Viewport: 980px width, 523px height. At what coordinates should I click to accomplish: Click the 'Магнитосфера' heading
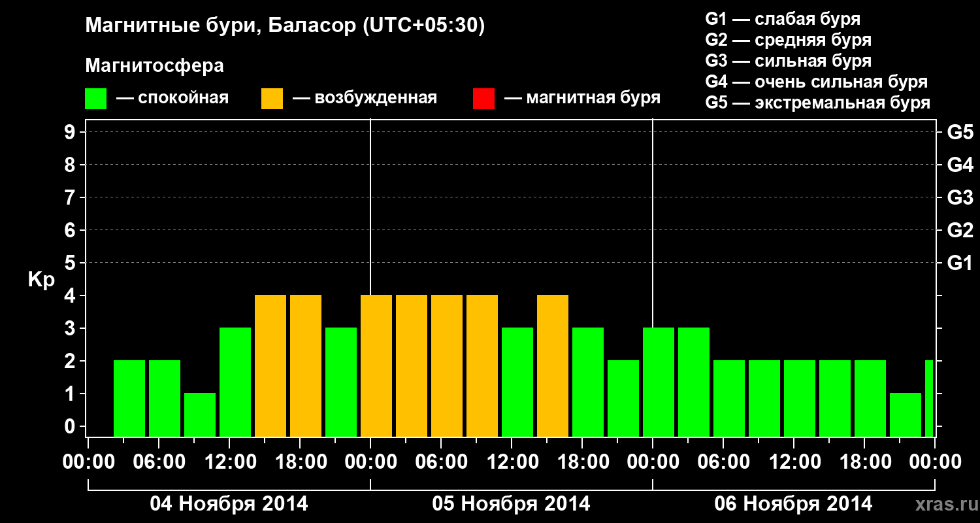(x=154, y=66)
